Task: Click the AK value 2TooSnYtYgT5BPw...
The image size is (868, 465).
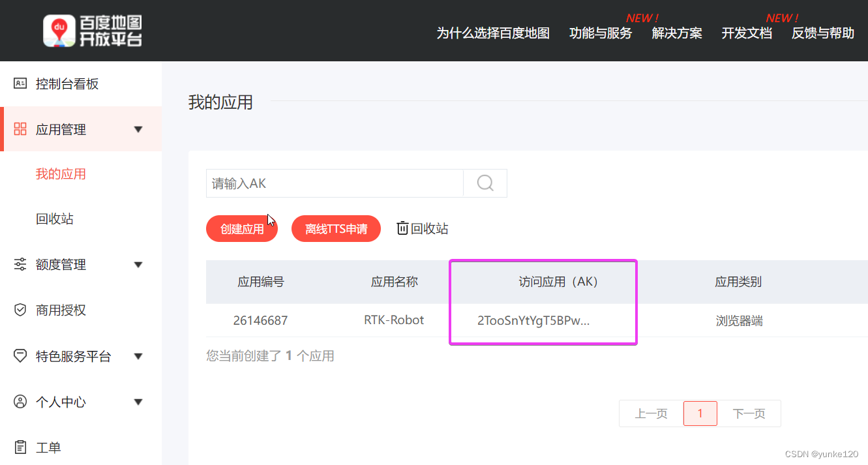Action: point(533,320)
